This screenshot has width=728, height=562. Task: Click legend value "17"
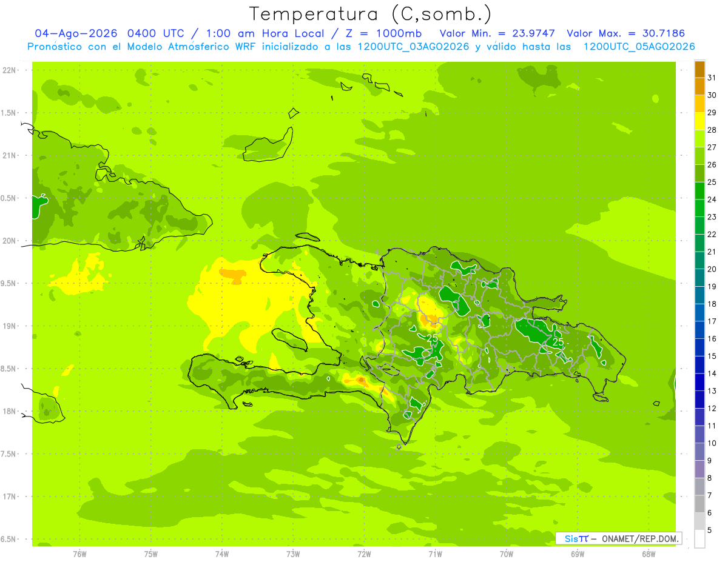[712, 321]
